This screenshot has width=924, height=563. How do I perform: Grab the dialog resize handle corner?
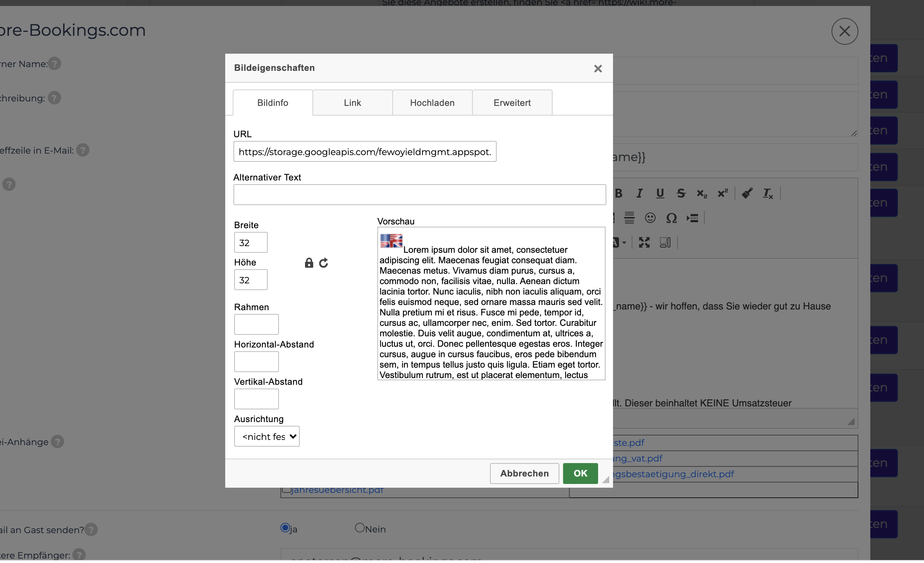coord(605,479)
